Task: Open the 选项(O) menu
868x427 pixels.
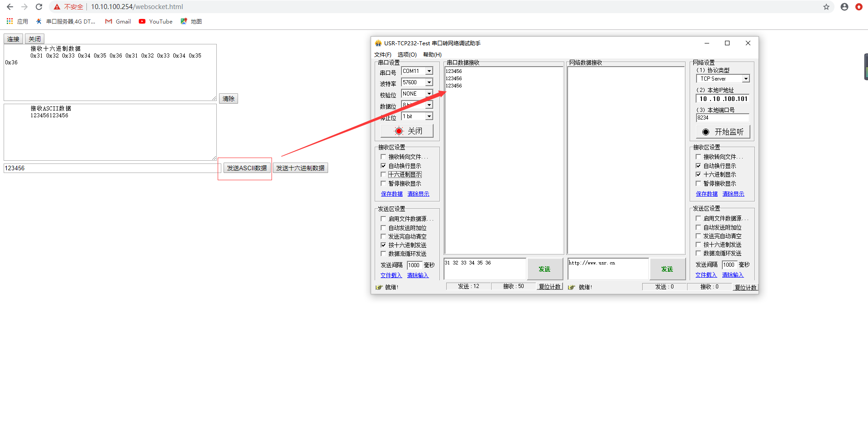Action: (407, 55)
